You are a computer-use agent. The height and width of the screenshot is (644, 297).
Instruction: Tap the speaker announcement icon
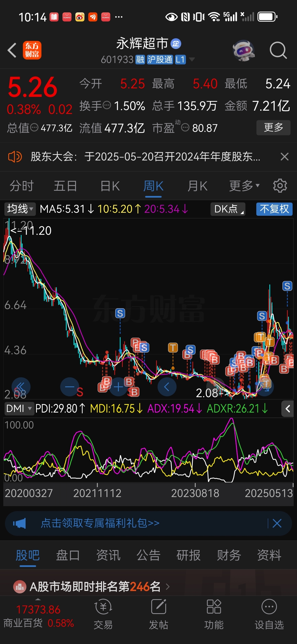coord(15,157)
